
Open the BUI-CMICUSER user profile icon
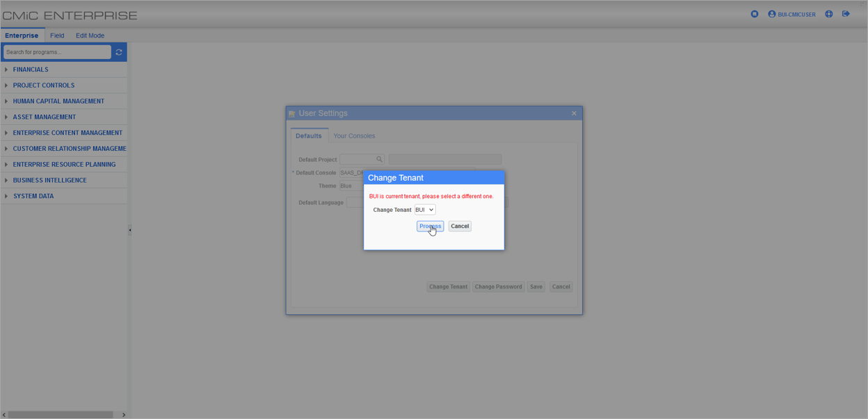pos(772,14)
